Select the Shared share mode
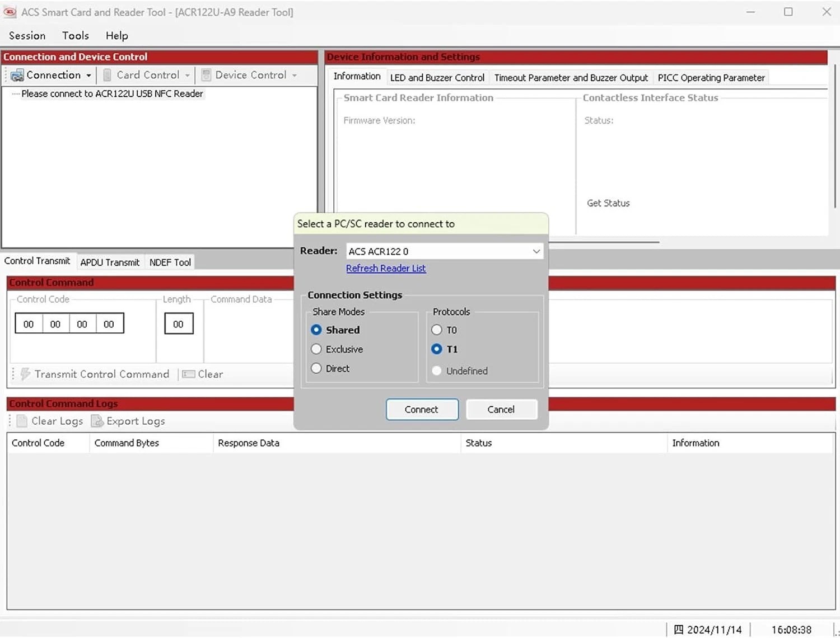The image size is (840, 638). (x=316, y=330)
